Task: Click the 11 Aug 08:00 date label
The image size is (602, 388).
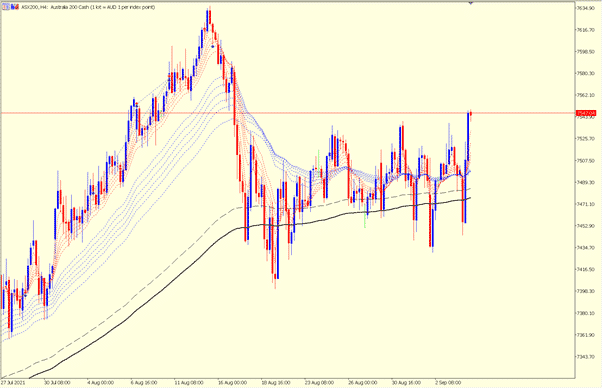Action: click(189, 383)
